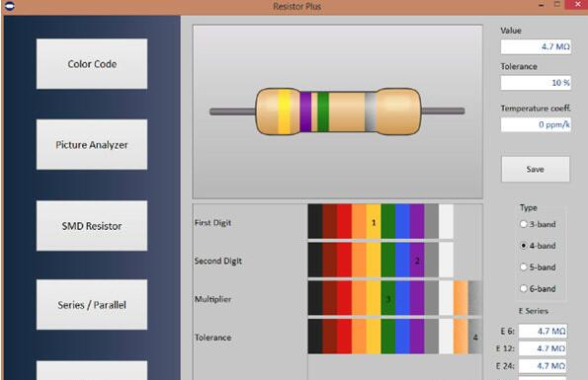
Task: Click the Tolerance value field
Action: click(536, 83)
